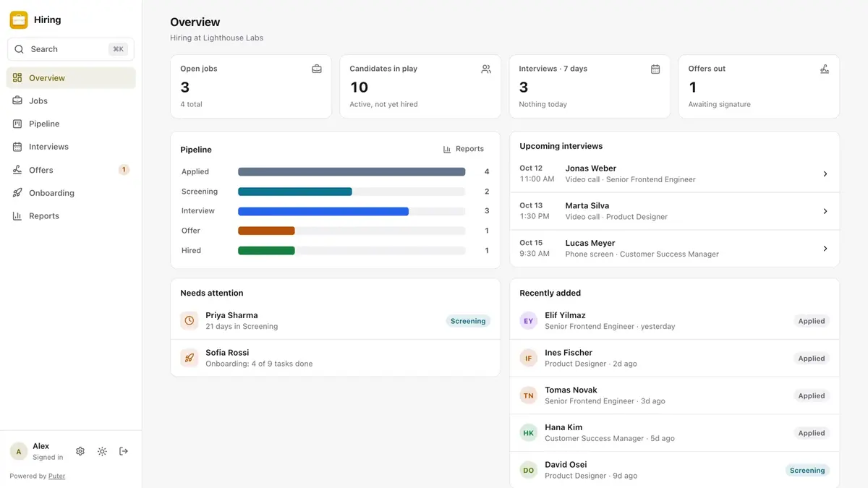
Task: Open Reports section in the sidebar
Action: [x=71, y=216]
